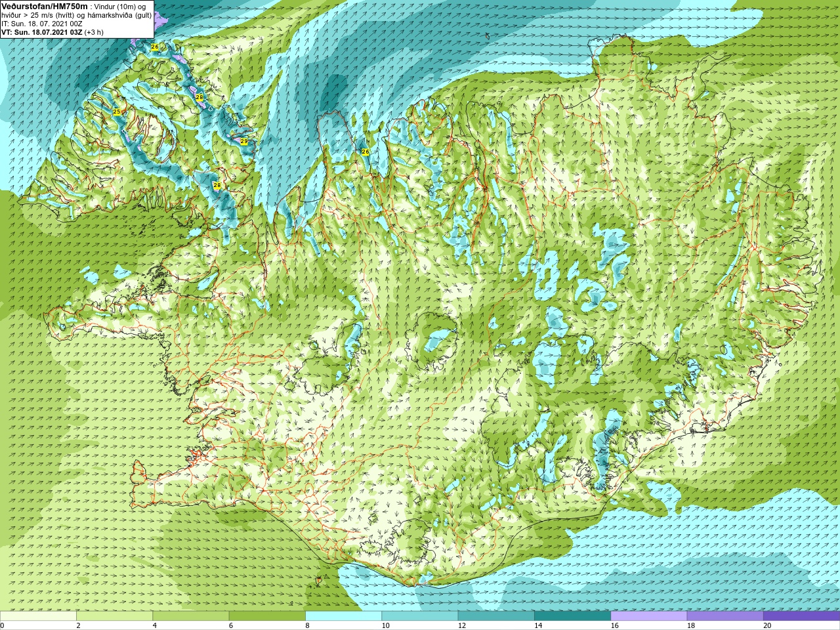Viewport: 840px width, 630px height.
Task: Click the 'IT: Sun. 18. 07. 2021 00Z' line
Action: [x=41, y=24]
